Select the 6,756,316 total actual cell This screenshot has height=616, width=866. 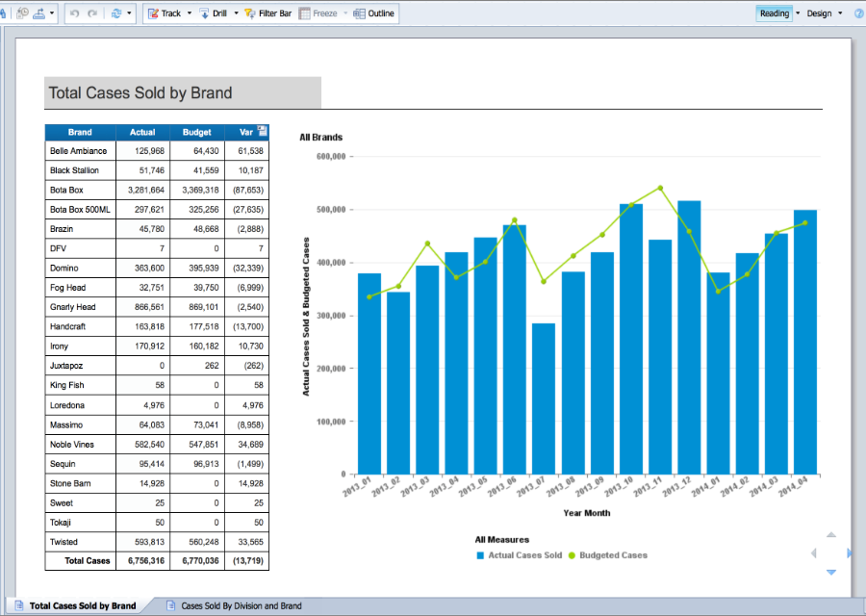(142, 561)
